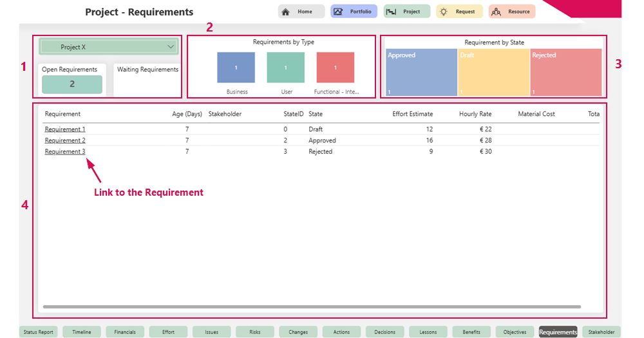Open the Changes tab
This screenshot has width=644, height=338.
coord(298,332)
